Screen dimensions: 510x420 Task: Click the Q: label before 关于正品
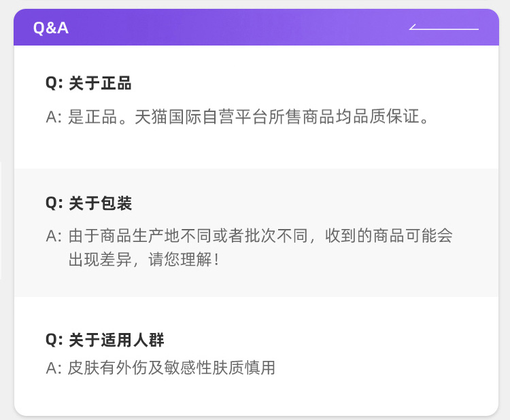(x=54, y=84)
